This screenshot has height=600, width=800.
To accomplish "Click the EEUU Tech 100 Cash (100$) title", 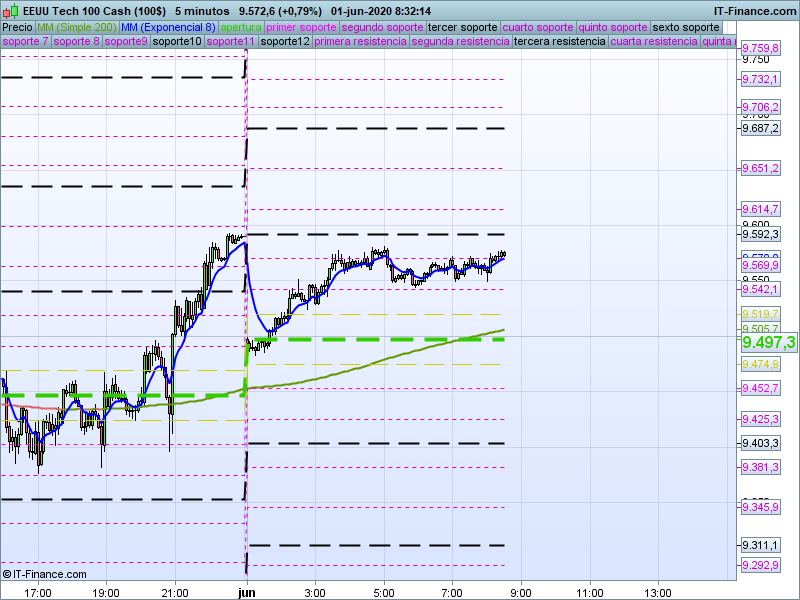I will (94, 11).
